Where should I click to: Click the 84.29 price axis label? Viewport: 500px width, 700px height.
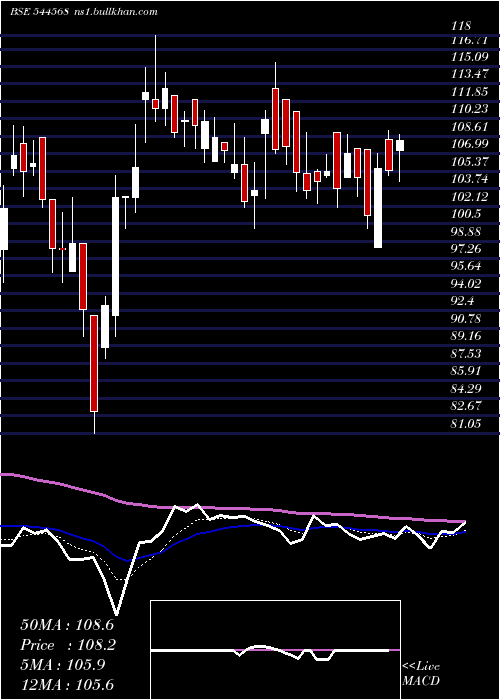(x=466, y=388)
